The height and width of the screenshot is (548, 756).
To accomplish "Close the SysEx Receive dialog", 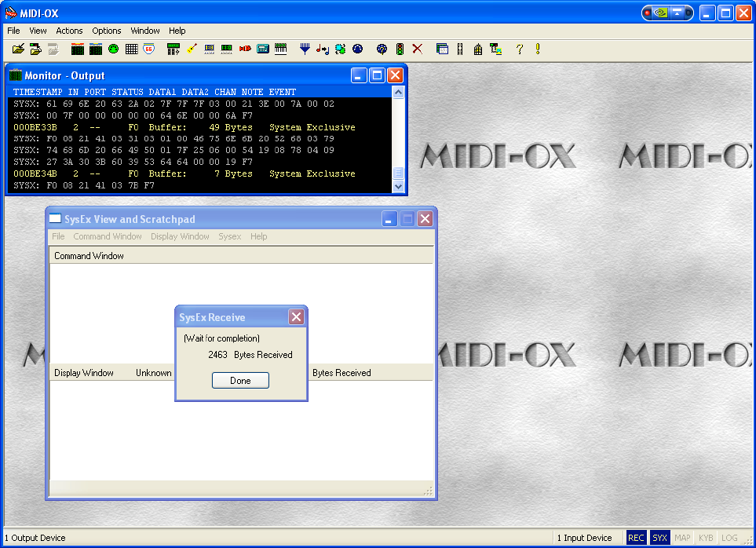I will point(296,317).
